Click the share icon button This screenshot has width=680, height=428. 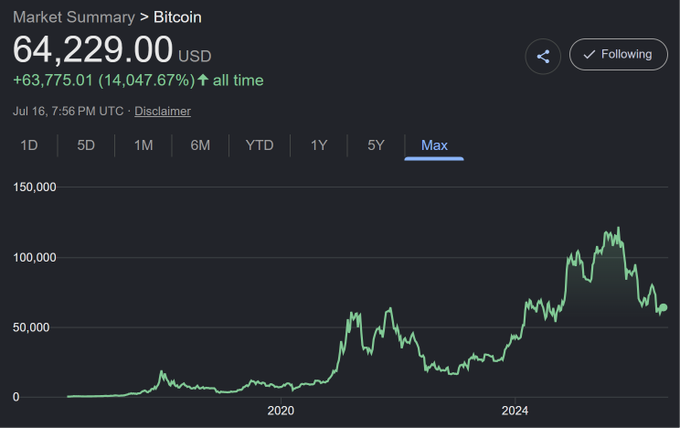(x=543, y=56)
